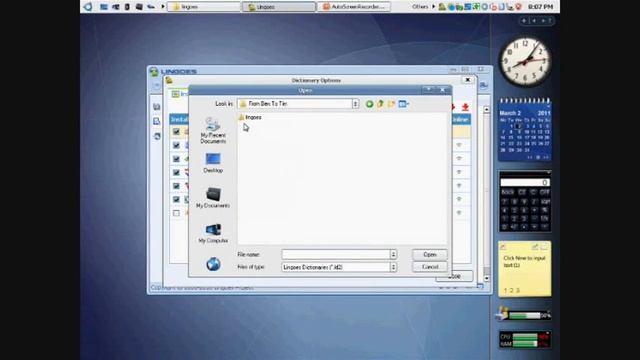Click the Dictionary Options scrollbar down arrow
The width and height of the screenshot is (640, 360).
(486, 278)
